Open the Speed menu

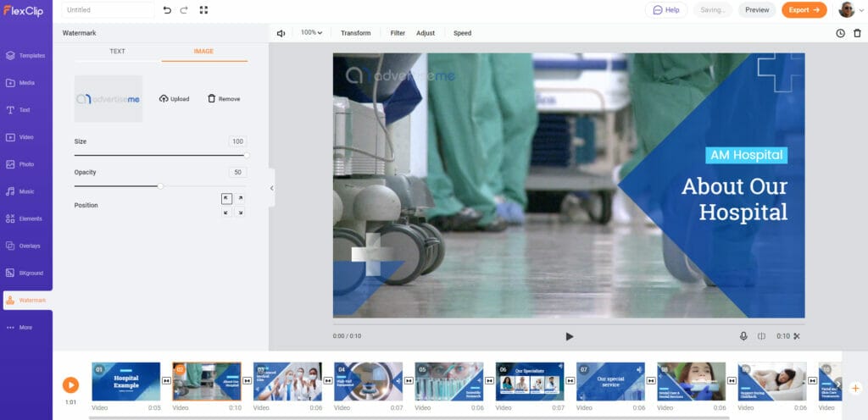[x=462, y=33]
